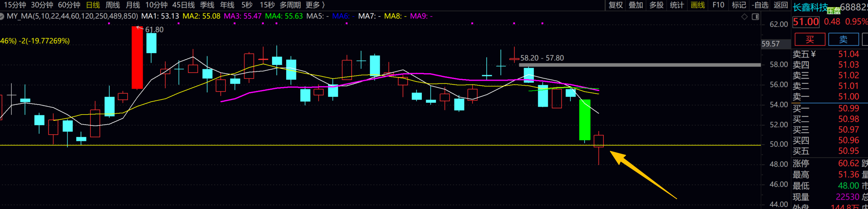Select the gray 58.20 - 57.80 zone line
This screenshot has height=209, width=868.
tap(640, 65)
